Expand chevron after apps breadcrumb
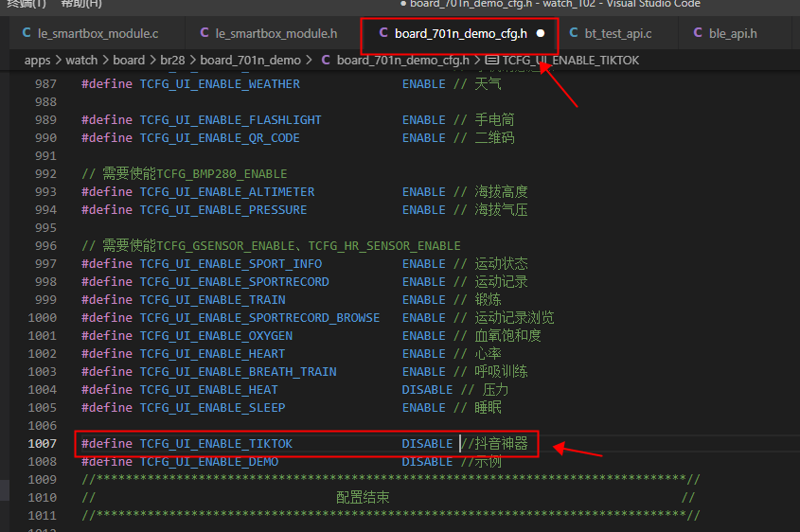The image size is (800, 532). [x=58, y=61]
